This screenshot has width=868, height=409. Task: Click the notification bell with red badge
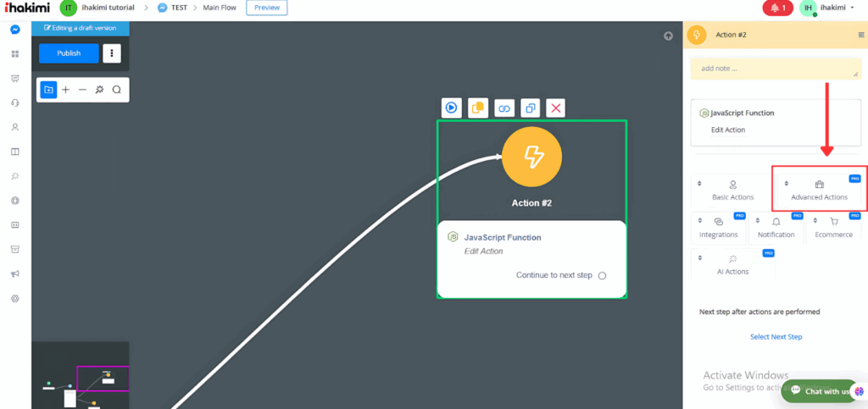(776, 8)
